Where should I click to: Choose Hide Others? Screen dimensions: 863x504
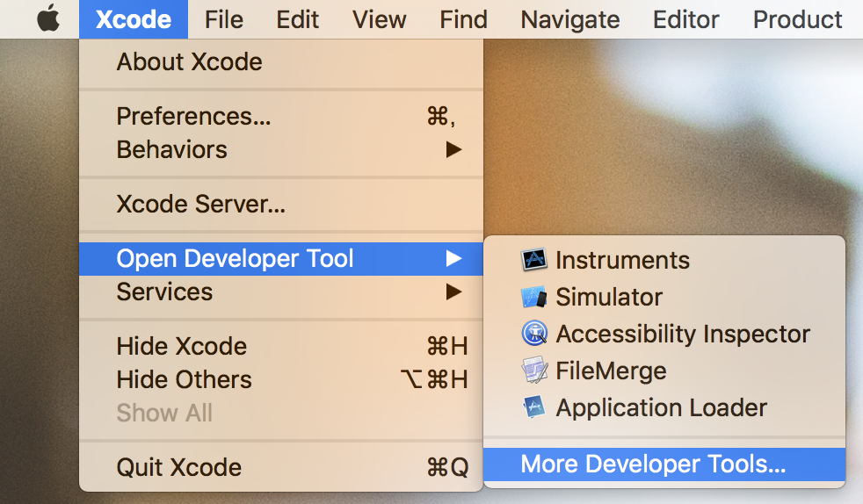[x=184, y=379]
